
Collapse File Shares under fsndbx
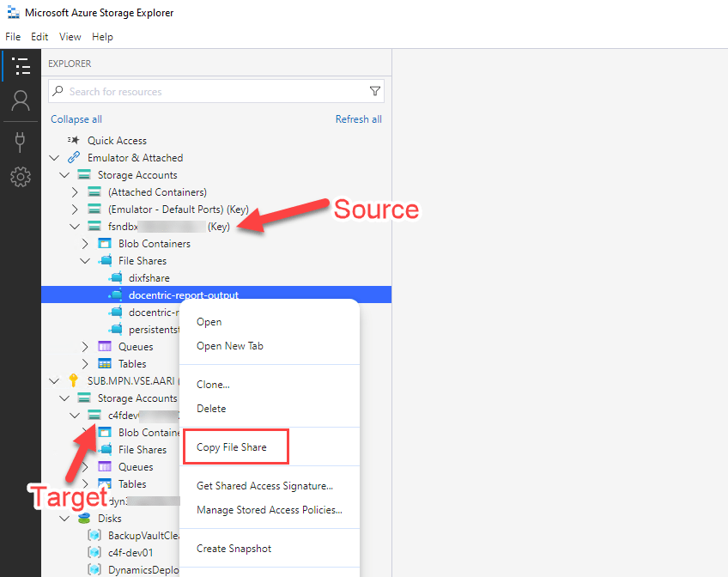coord(85,261)
